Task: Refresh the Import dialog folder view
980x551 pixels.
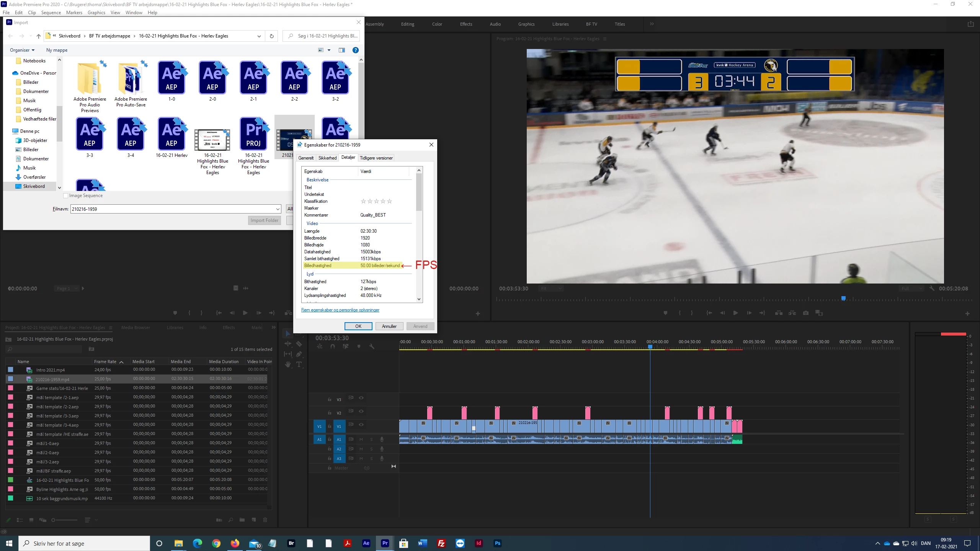Action: pos(271,36)
